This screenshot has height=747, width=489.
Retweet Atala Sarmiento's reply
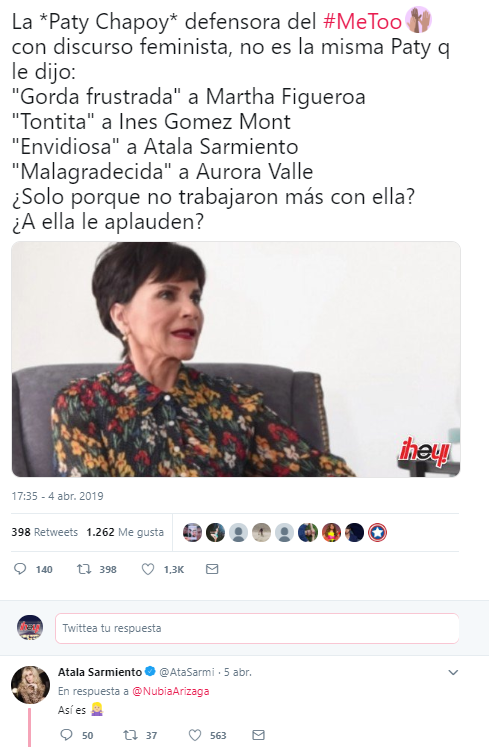[131, 735]
